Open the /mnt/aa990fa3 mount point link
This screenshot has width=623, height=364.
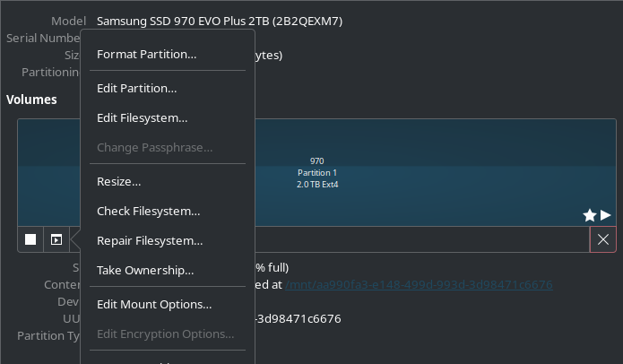(419, 284)
